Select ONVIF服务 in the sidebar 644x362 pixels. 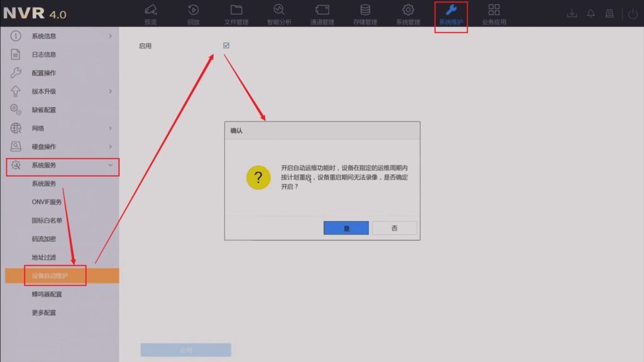pyautogui.click(x=47, y=202)
